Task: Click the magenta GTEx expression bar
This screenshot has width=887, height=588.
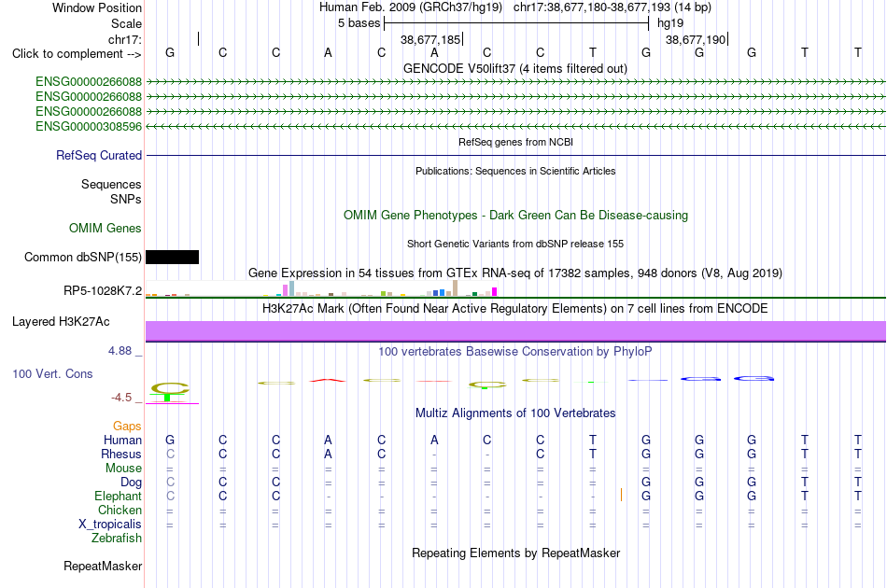Action: pyautogui.click(x=495, y=292)
